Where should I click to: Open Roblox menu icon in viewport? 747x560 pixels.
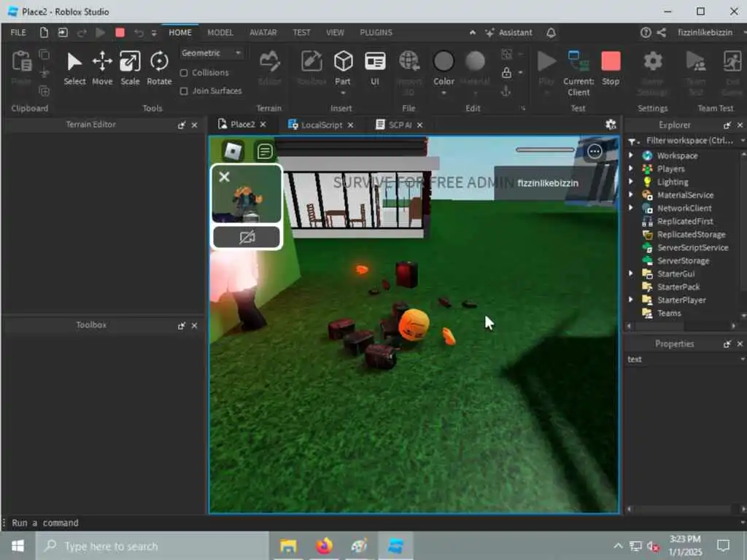pos(233,152)
